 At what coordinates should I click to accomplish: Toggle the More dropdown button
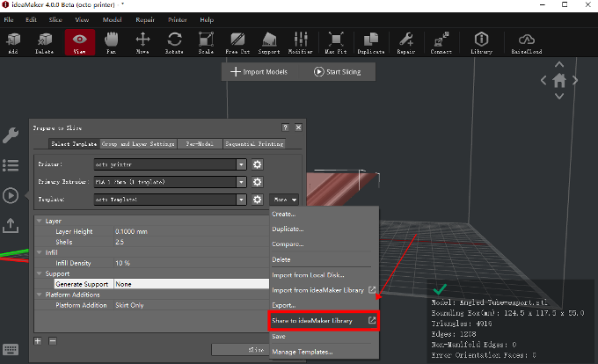tap(284, 200)
